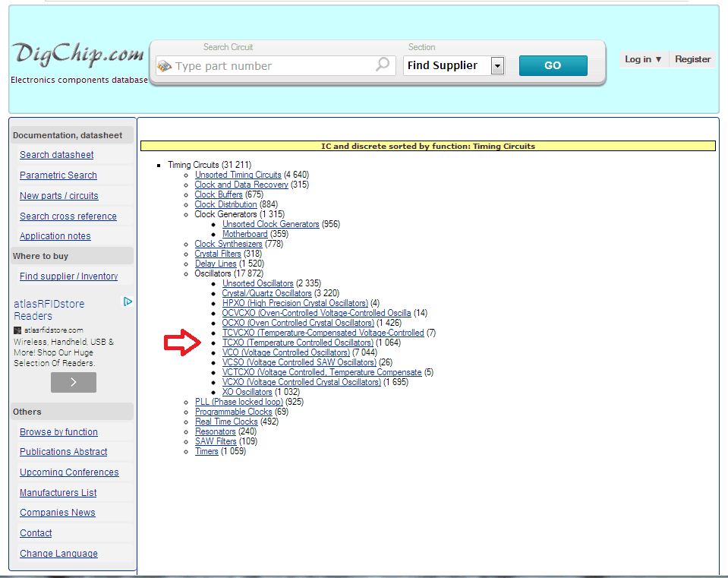Open the Manufacturers List link
728x578 pixels.
tap(58, 493)
